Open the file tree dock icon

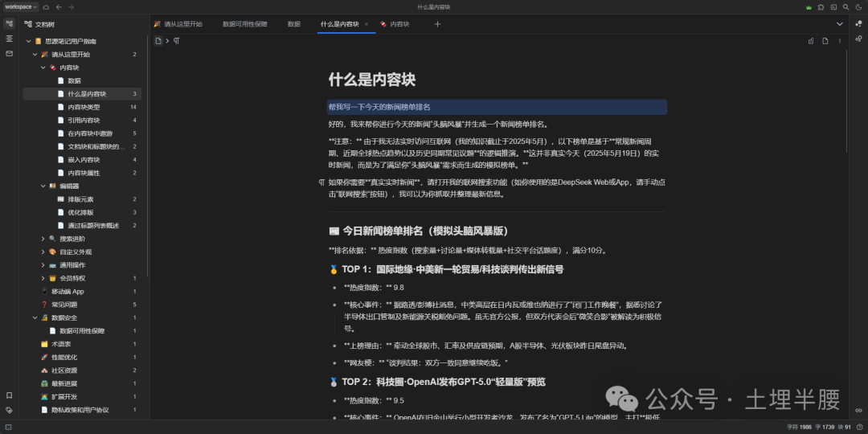(9, 24)
